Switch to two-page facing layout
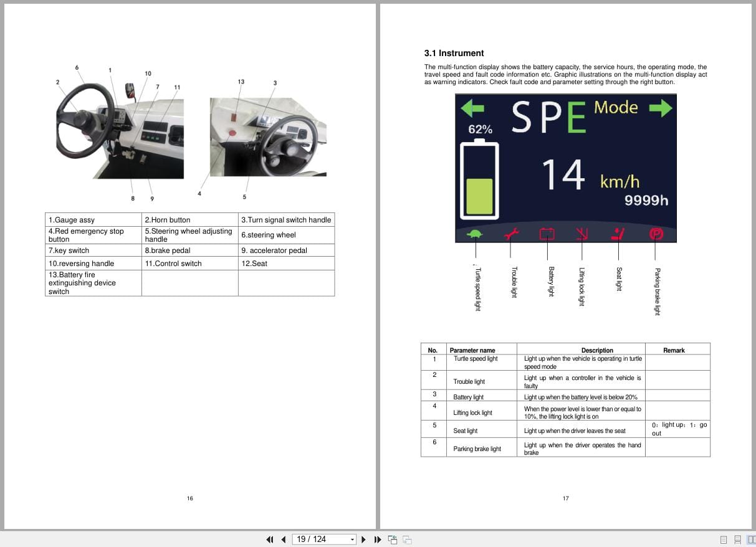 (x=751, y=540)
